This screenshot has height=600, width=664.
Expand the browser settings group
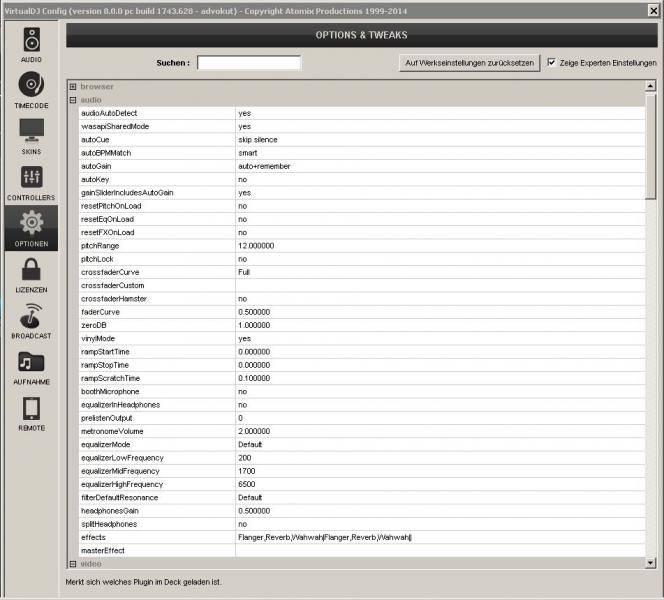73,86
